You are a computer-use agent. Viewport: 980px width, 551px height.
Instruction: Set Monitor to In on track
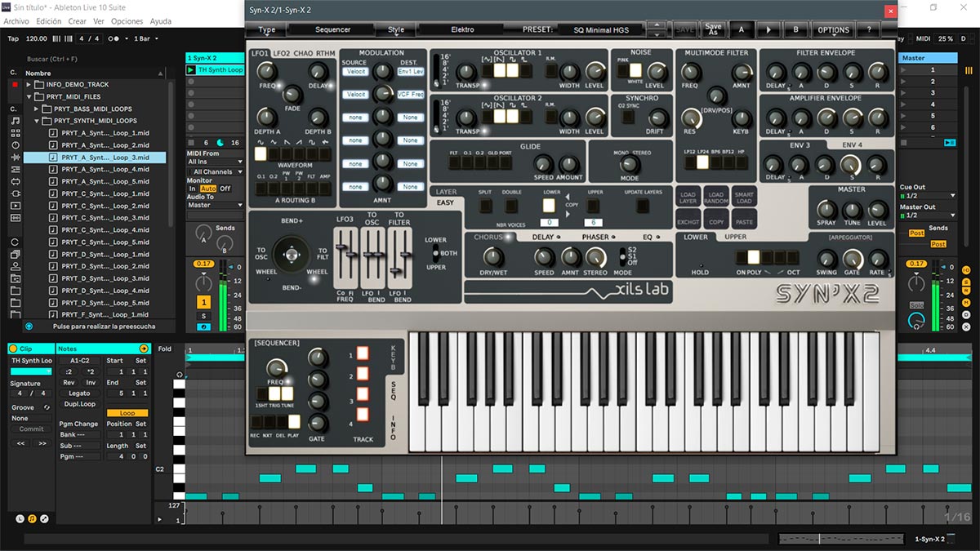click(193, 189)
